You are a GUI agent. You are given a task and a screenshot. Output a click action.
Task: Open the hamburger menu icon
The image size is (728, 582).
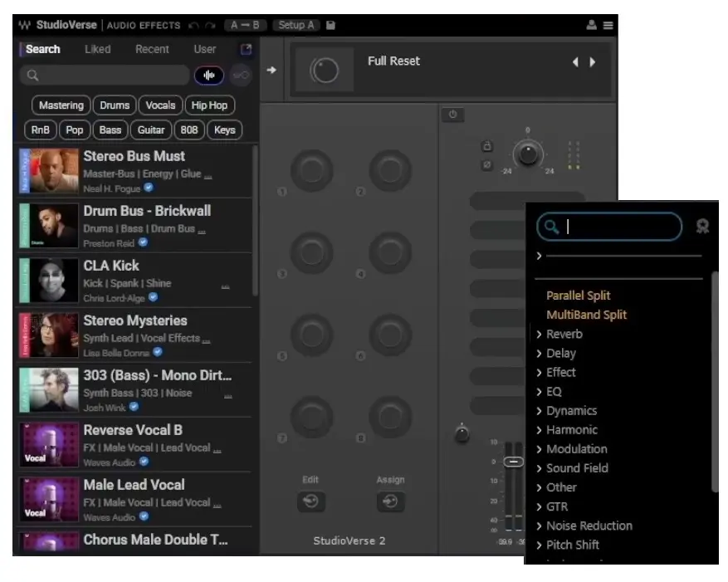point(608,25)
